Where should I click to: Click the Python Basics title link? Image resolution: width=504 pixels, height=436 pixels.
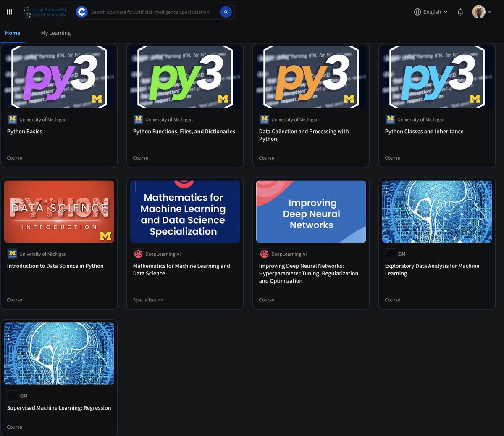(25, 132)
